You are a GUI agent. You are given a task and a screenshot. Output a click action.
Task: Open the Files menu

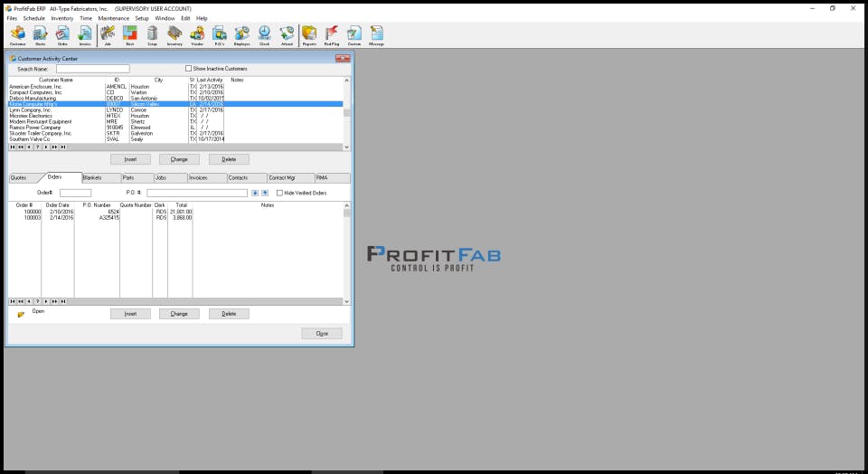(x=12, y=18)
